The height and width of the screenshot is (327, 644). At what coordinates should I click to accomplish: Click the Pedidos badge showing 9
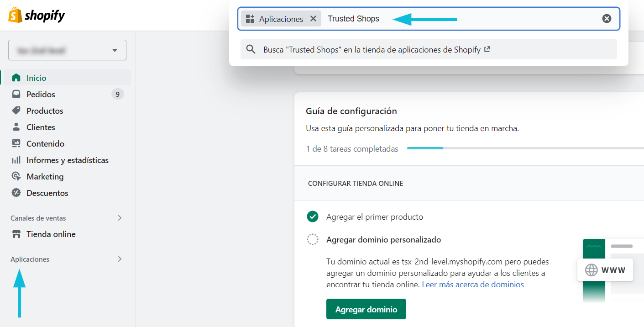[x=118, y=94]
